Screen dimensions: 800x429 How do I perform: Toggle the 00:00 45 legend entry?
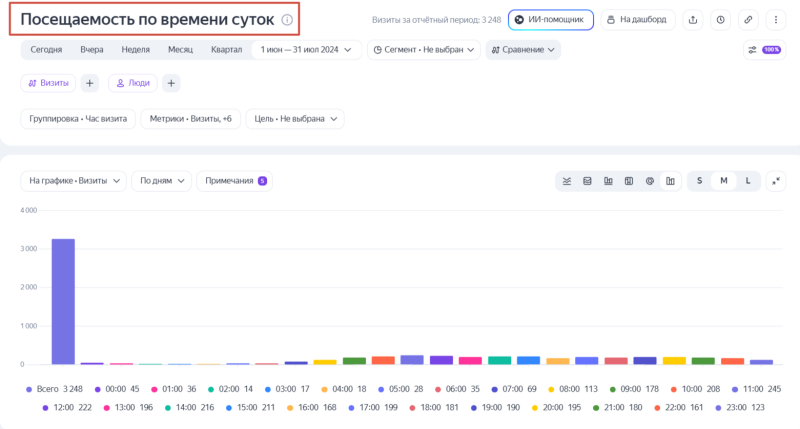[117, 389]
